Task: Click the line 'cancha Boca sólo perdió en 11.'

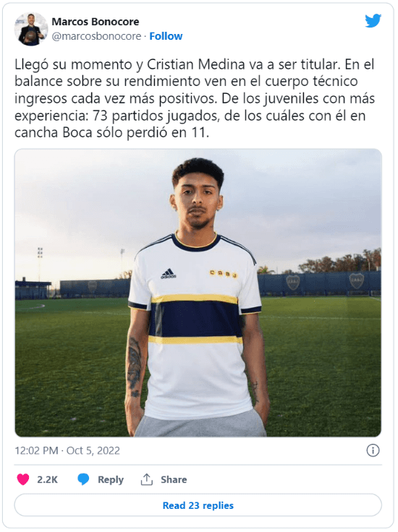Action: point(111,132)
